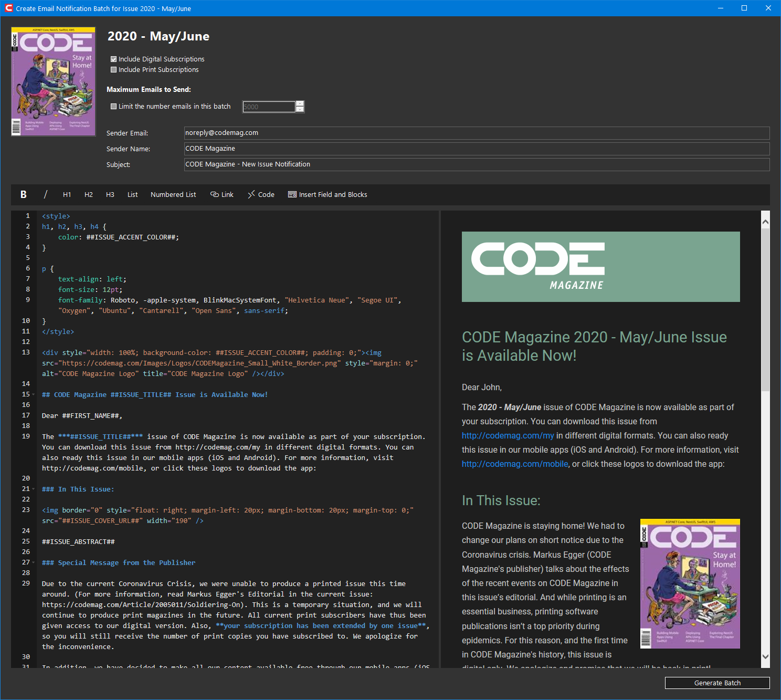This screenshot has height=700, width=781.
Task: Click the CODE Magazine logo banner in preview
Action: 601,267
